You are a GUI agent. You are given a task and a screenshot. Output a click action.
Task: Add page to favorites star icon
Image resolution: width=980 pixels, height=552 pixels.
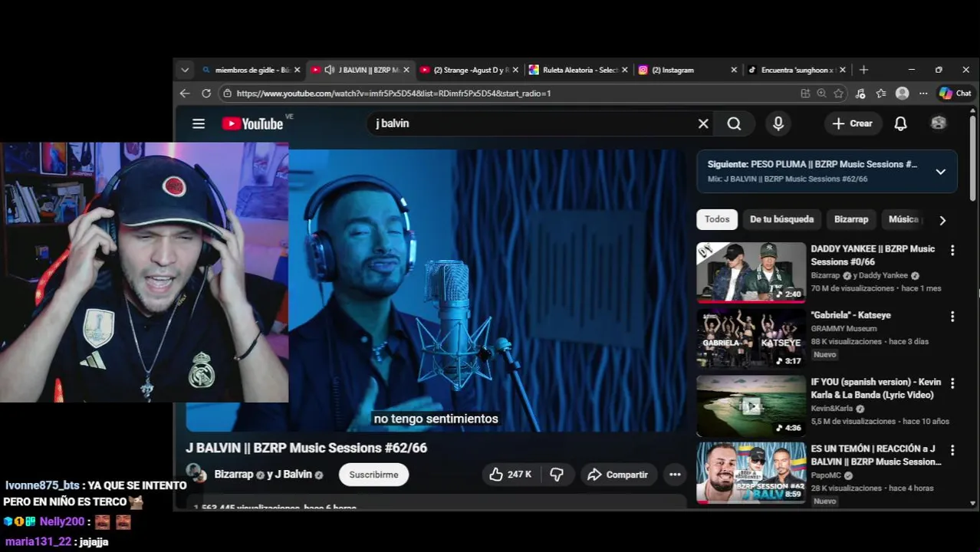(x=839, y=93)
